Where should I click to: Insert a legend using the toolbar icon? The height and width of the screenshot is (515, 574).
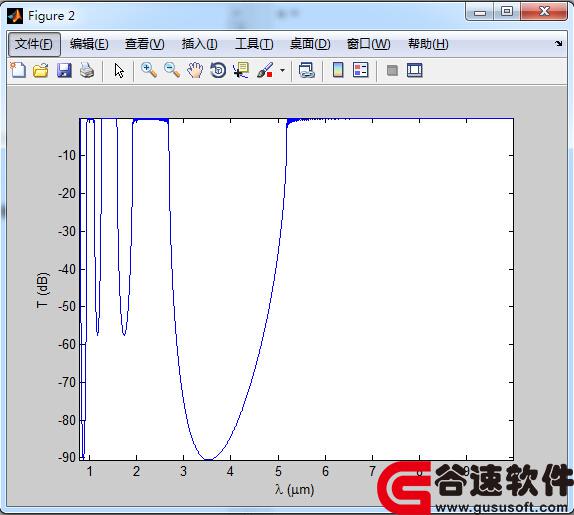pyautogui.click(x=361, y=70)
